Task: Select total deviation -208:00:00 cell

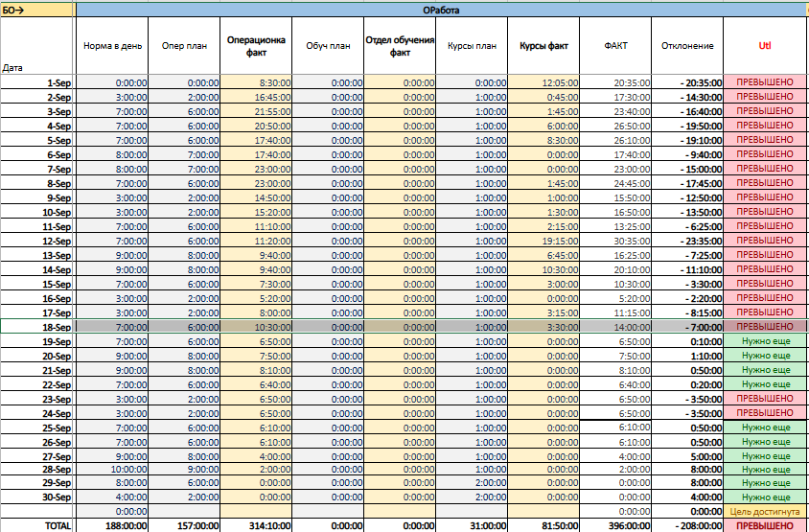Action: (x=687, y=525)
